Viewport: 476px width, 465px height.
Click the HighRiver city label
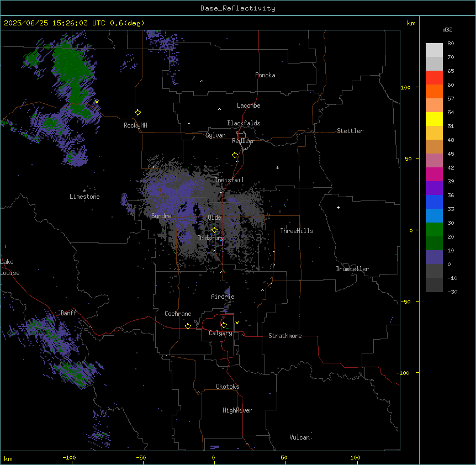(237, 410)
